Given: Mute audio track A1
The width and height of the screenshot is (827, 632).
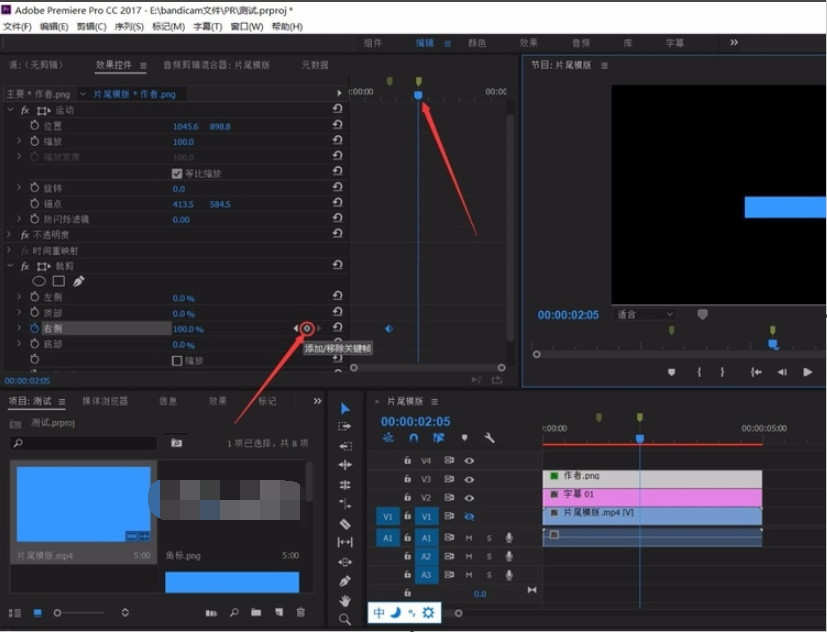Looking at the screenshot, I should 468,538.
